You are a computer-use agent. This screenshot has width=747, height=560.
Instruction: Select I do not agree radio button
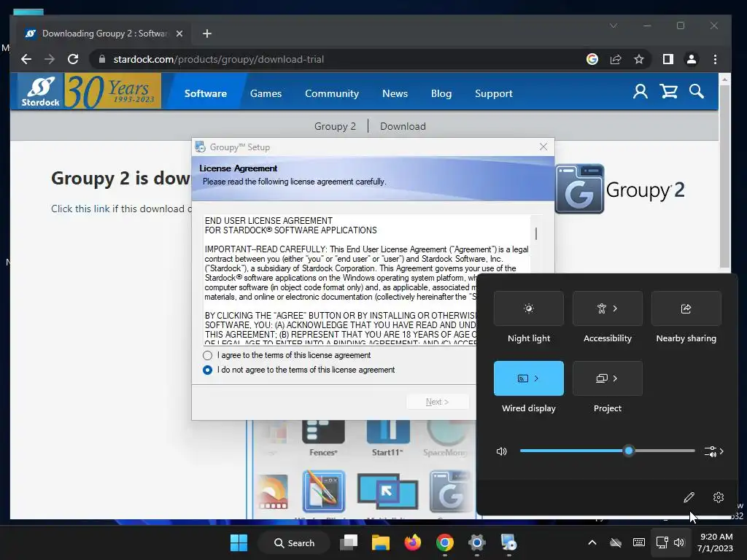point(207,370)
